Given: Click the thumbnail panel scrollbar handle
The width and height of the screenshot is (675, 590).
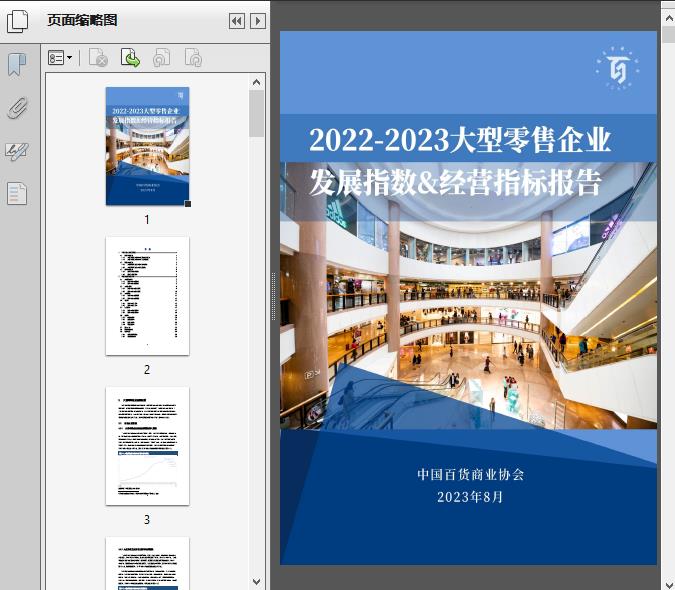Looking at the screenshot, I should point(257,114).
